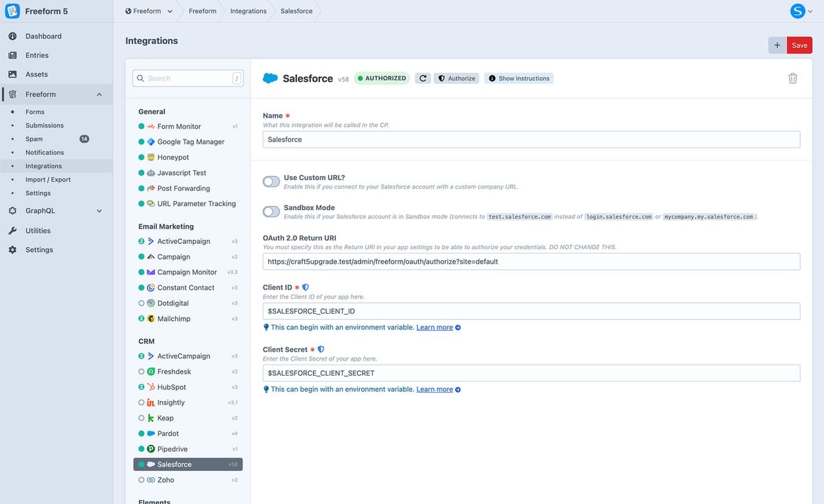The image size is (824, 504).
Task: Click the integrations Search field
Action: 188,78
